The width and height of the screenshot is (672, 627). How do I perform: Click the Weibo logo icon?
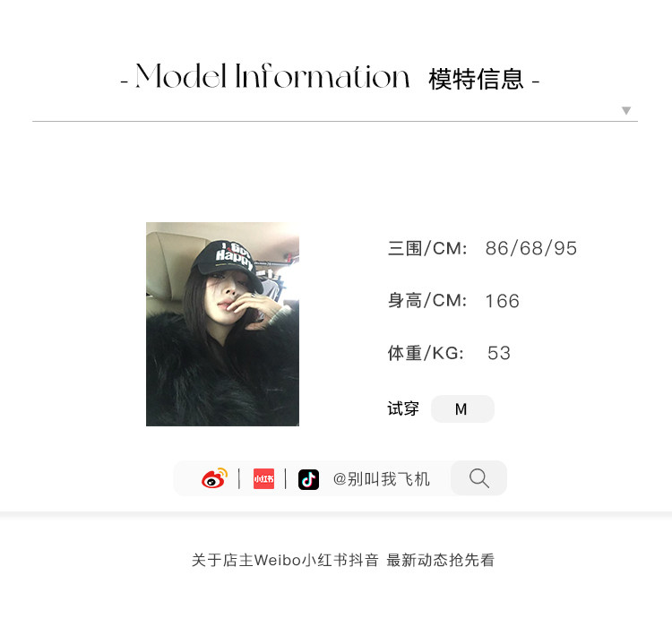pos(214,478)
